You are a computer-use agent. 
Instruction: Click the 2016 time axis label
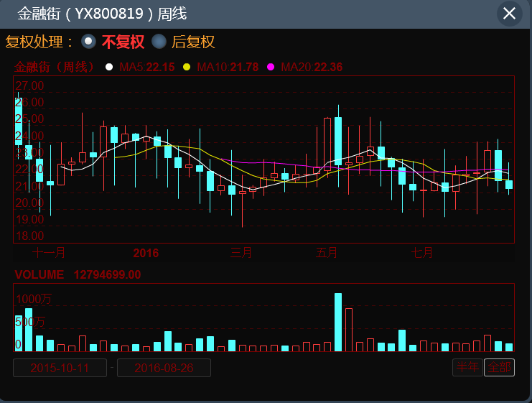[146, 253]
